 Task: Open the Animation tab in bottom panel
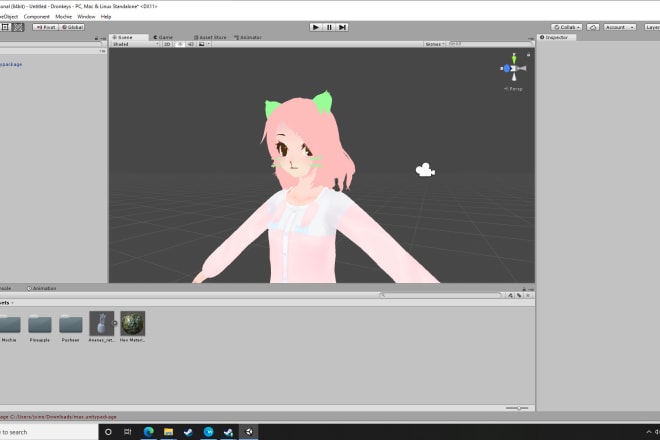click(x=42, y=288)
